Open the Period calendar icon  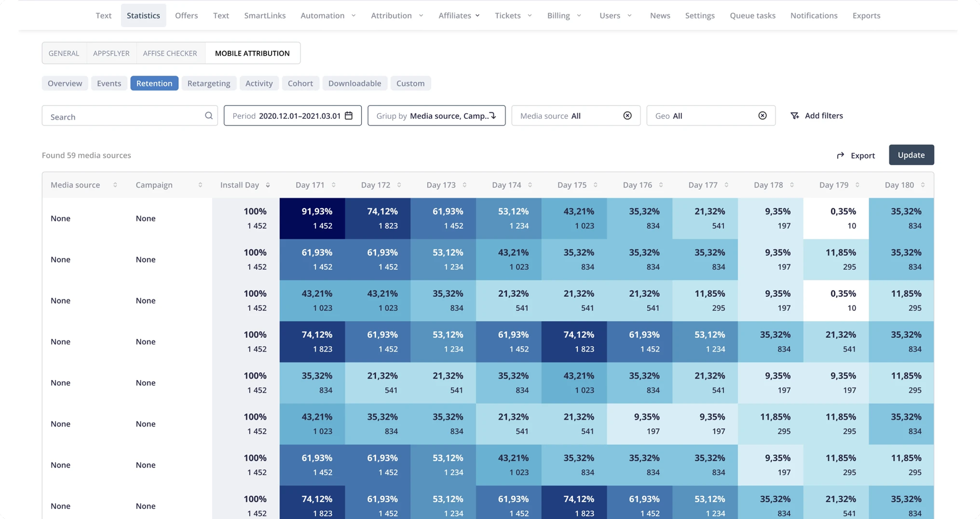(x=348, y=115)
